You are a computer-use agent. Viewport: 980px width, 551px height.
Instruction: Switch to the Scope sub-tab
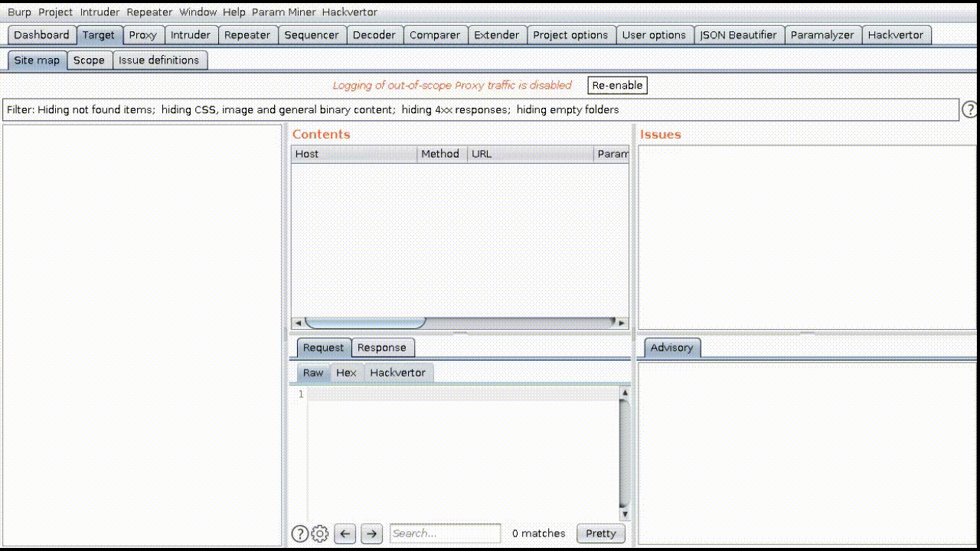pyautogui.click(x=89, y=60)
